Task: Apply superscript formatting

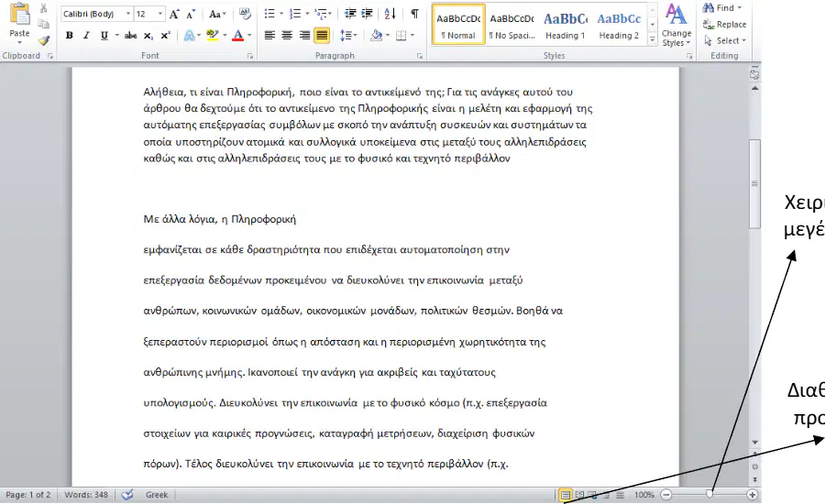Action: 165,36
